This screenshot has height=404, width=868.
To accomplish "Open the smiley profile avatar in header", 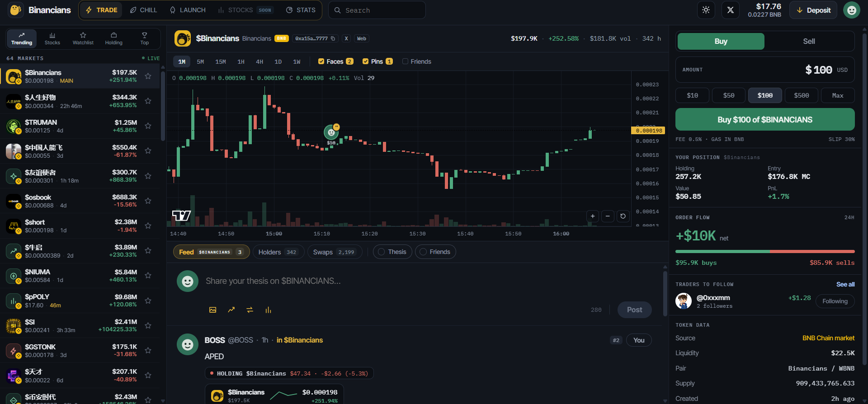I will [852, 10].
